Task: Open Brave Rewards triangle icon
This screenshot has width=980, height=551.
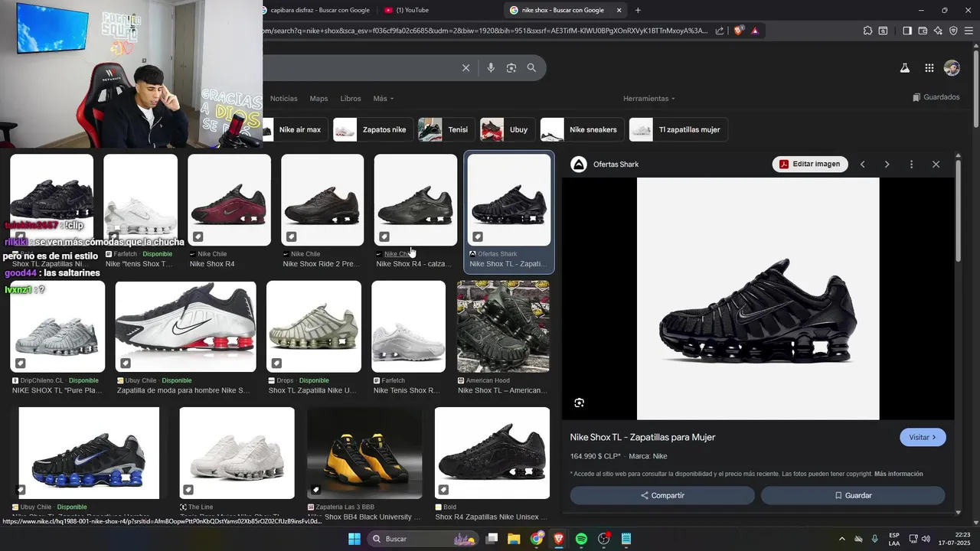Action: tap(755, 31)
